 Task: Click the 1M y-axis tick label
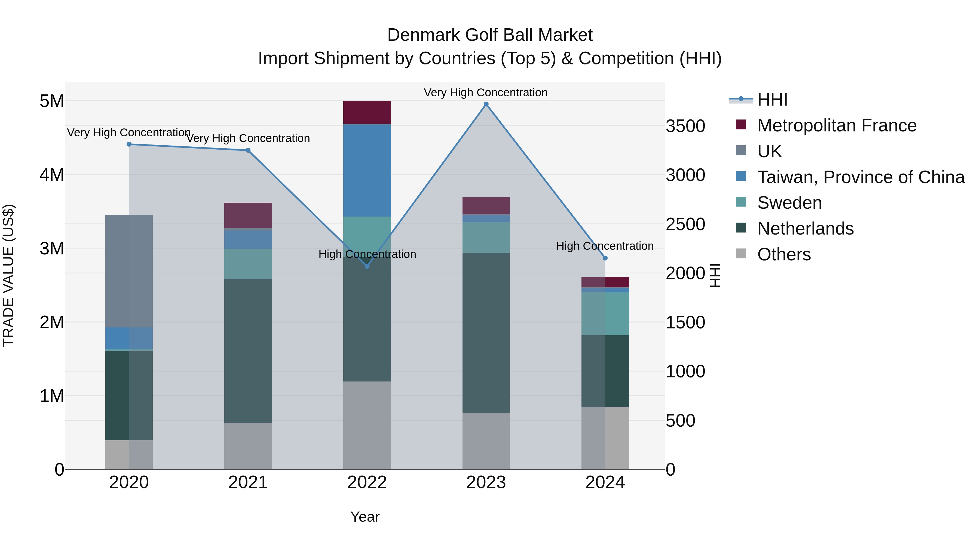click(52, 396)
